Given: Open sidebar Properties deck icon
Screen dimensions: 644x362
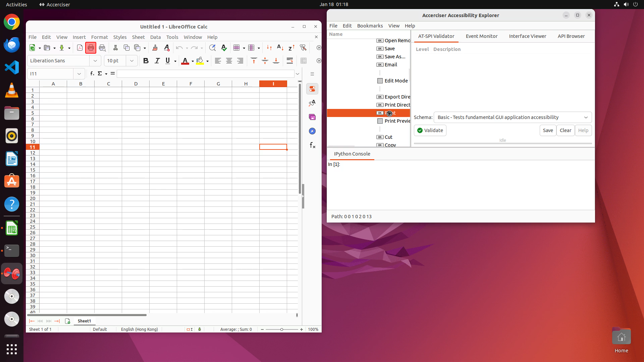Looking at the screenshot, I should 312,89.
